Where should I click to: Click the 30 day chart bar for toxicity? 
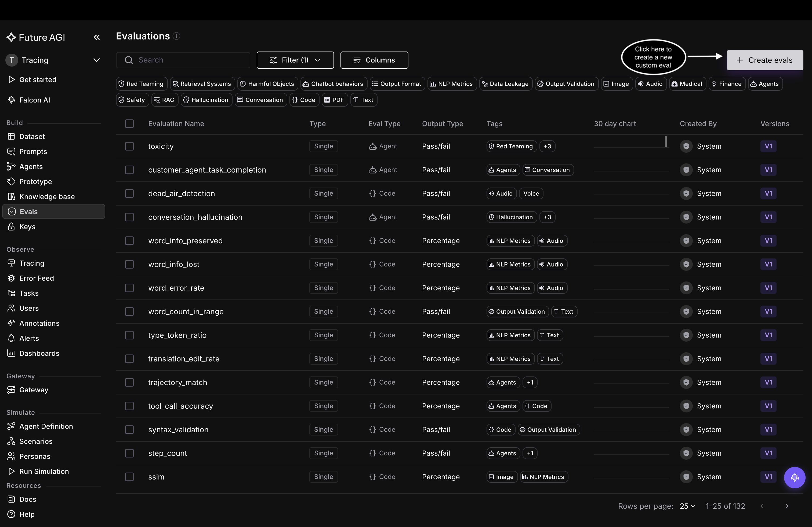pos(665,141)
